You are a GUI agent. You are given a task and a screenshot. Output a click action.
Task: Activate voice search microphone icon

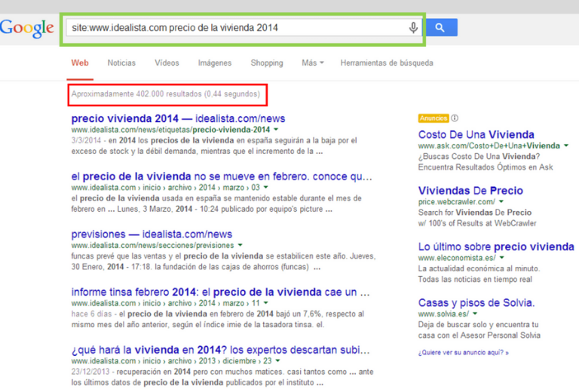414,28
